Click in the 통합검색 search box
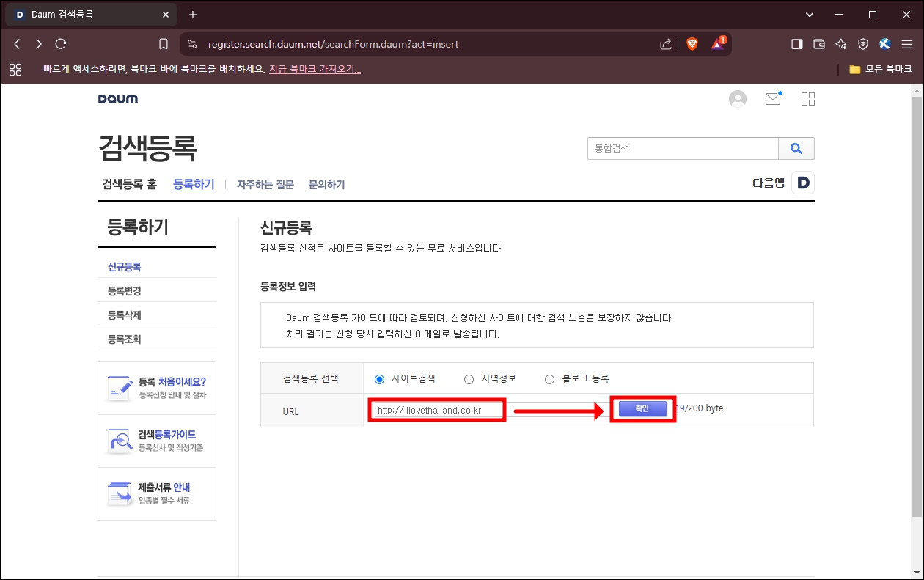 (683, 148)
